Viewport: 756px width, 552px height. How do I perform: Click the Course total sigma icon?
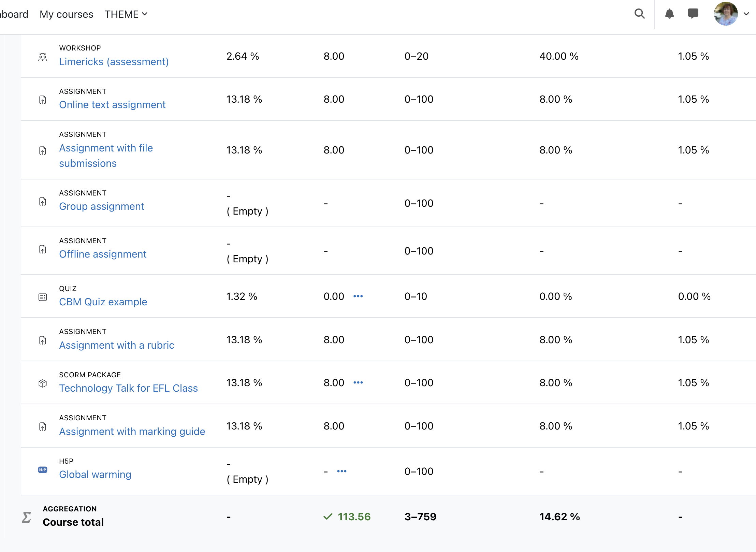(27, 517)
